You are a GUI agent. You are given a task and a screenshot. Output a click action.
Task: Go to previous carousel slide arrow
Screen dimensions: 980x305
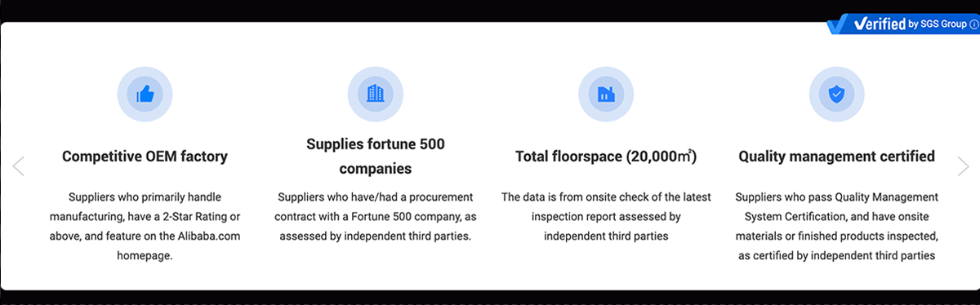19,166
